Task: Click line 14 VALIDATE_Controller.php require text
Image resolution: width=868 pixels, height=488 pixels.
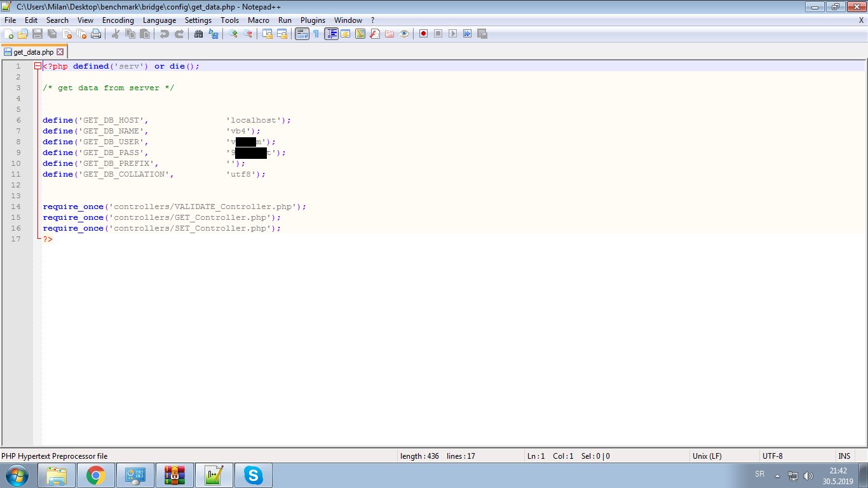Action: click(x=175, y=207)
